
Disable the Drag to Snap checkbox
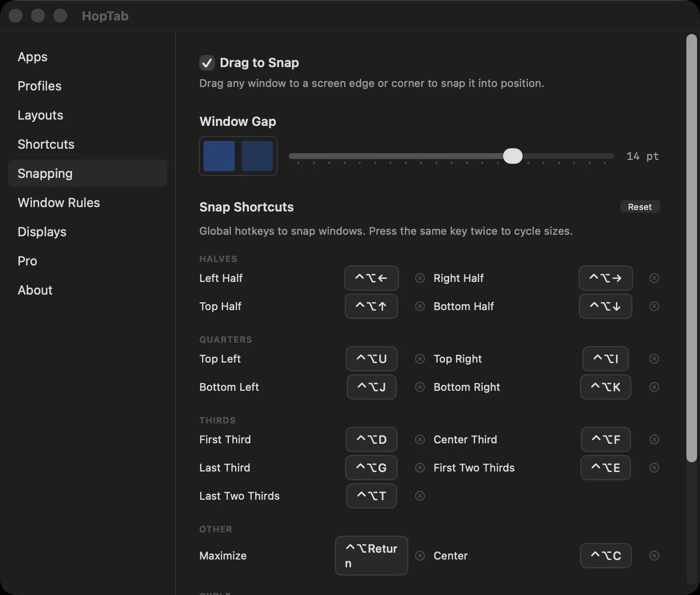pyautogui.click(x=207, y=63)
